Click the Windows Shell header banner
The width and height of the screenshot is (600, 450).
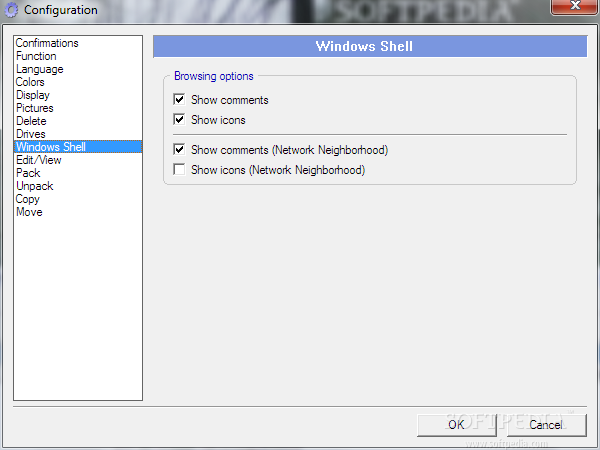[370, 46]
